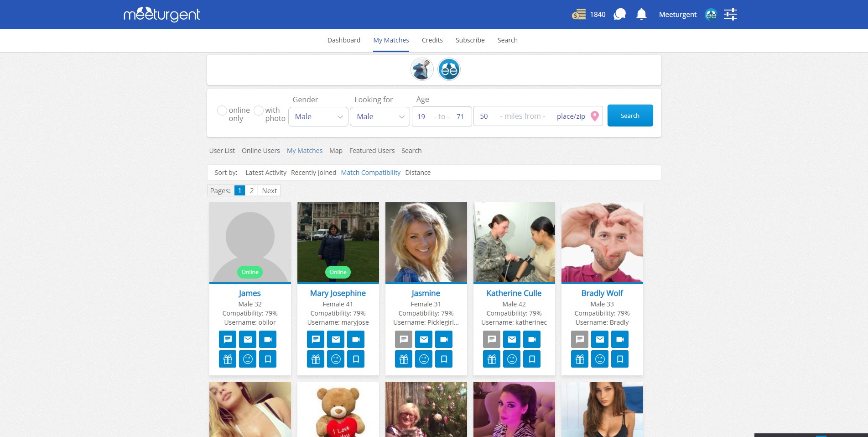
Task: Expand the Looking for dropdown
Action: [380, 116]
